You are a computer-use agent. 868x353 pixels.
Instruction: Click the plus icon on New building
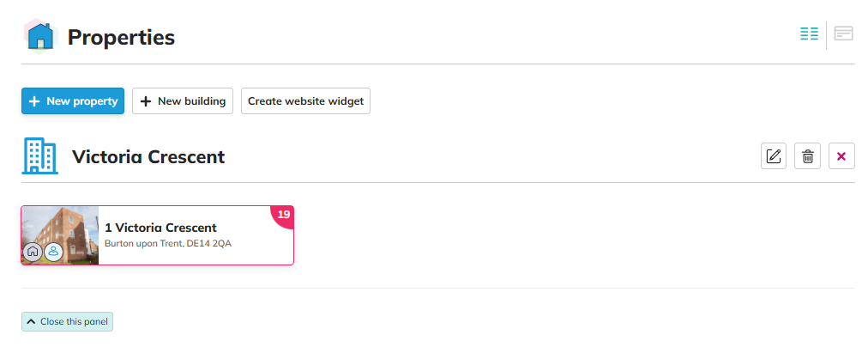pyautogui.click(x=145, y=101)
